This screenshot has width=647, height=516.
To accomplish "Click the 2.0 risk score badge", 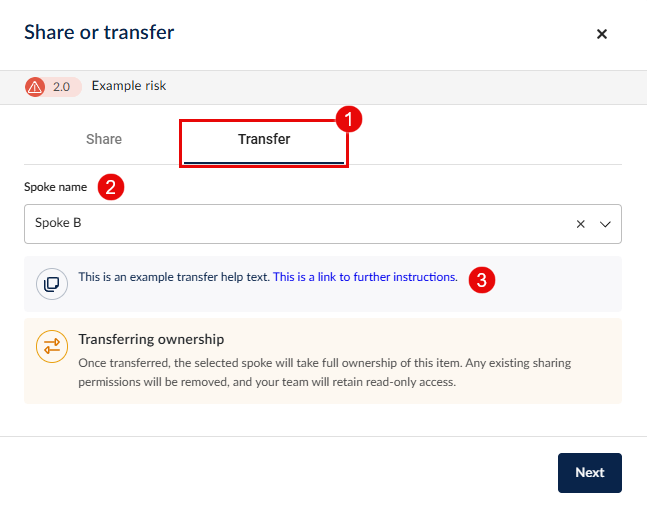I will pos(62,87).
